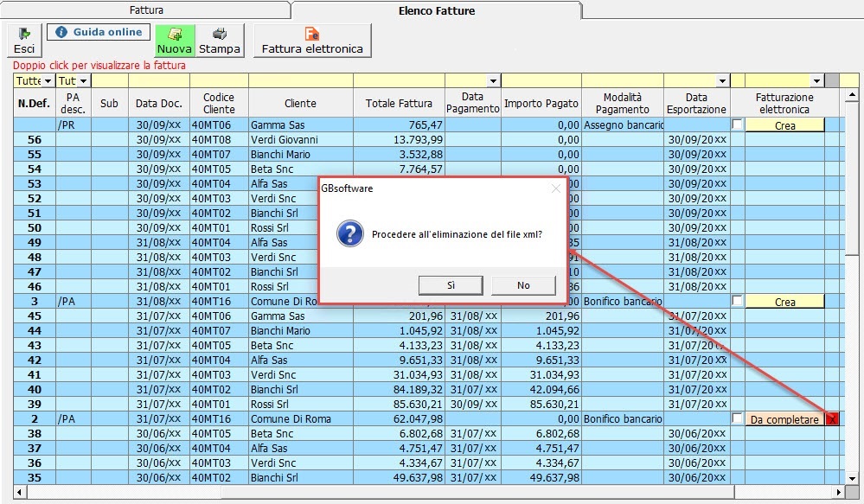Viewport: 864px width, 504px height.
Task: Click Crea for Gamma Sas /PR row
Action: (784, 125)
